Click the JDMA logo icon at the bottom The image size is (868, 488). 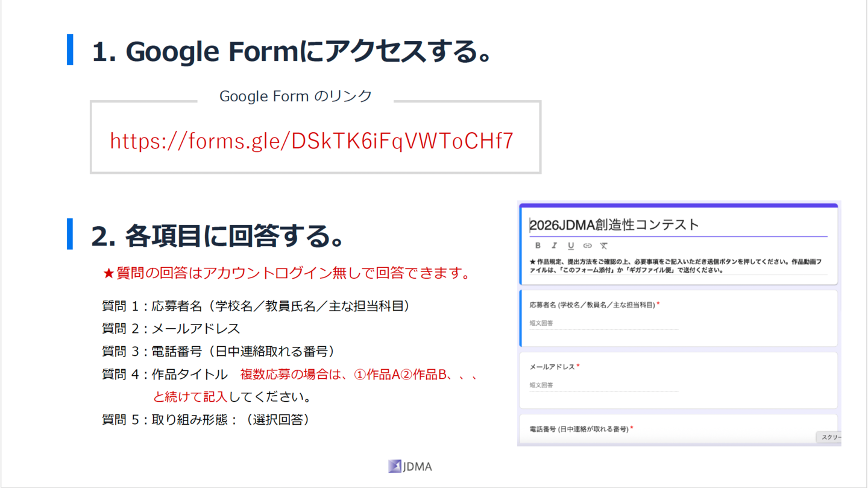[395, 466]
